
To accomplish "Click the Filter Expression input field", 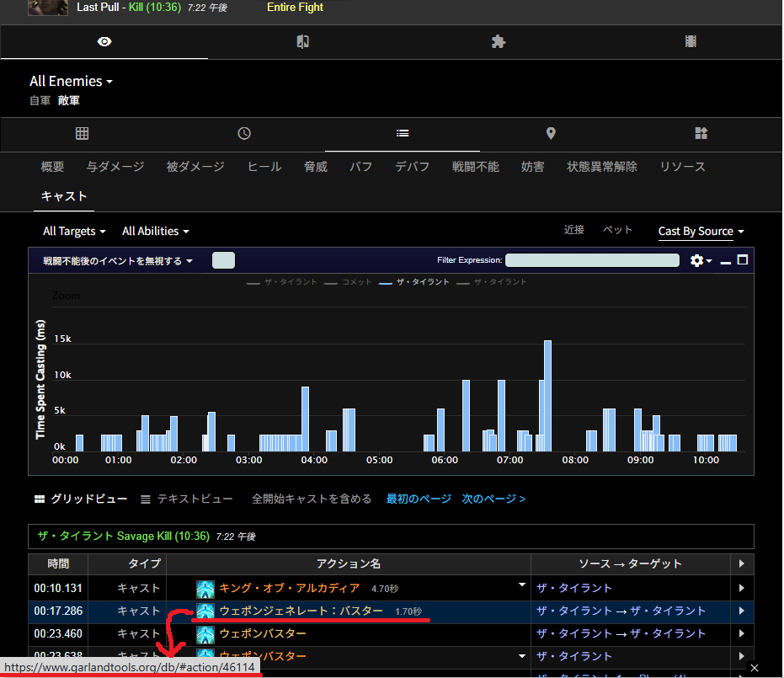I will pyautogui.click(x=591, y=261).
